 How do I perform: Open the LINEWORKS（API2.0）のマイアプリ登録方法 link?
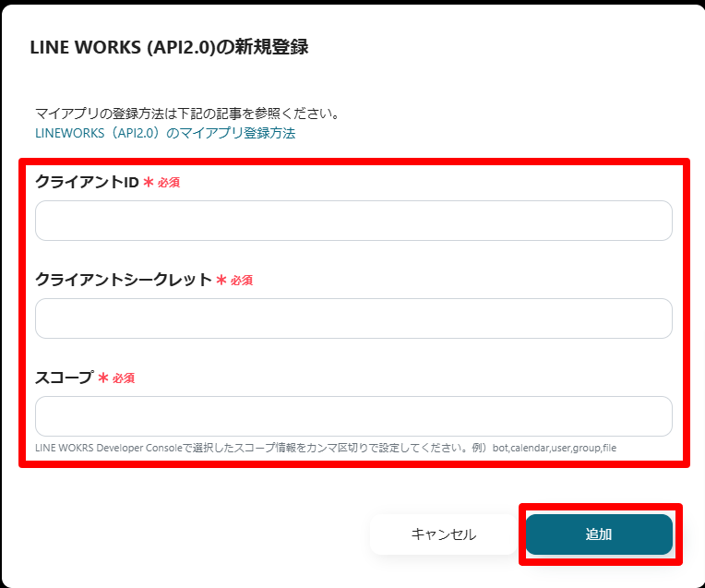[165, 133]
